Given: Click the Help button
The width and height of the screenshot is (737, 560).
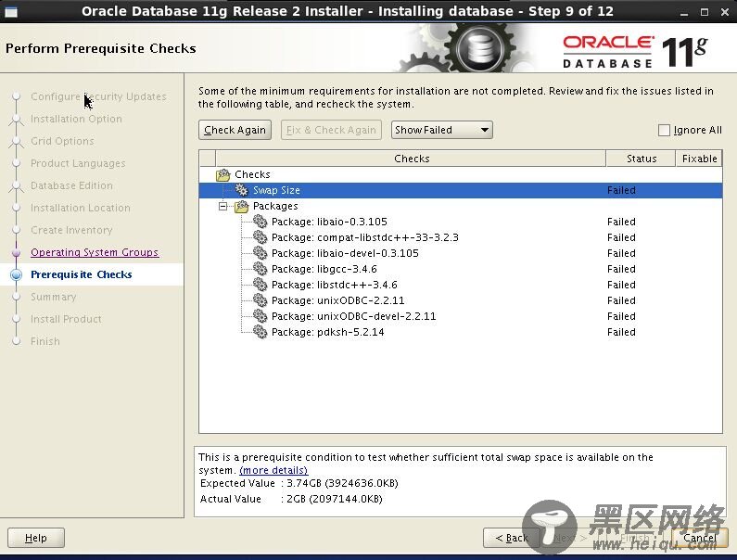Looking at the screenshot, I should coord(36,538).
